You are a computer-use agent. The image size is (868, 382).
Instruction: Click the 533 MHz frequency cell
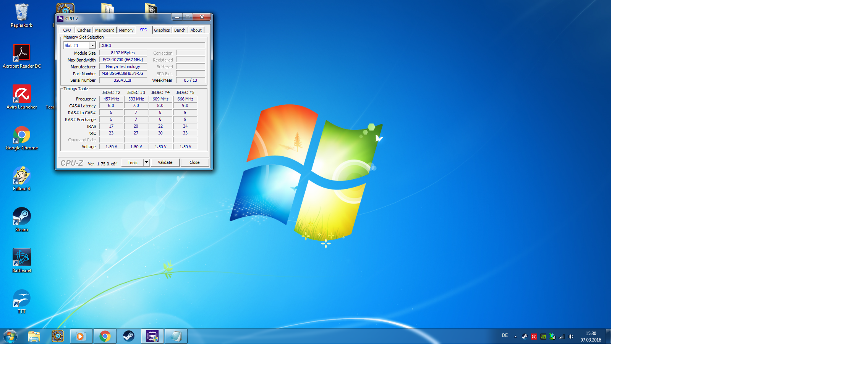click(136, 99)
